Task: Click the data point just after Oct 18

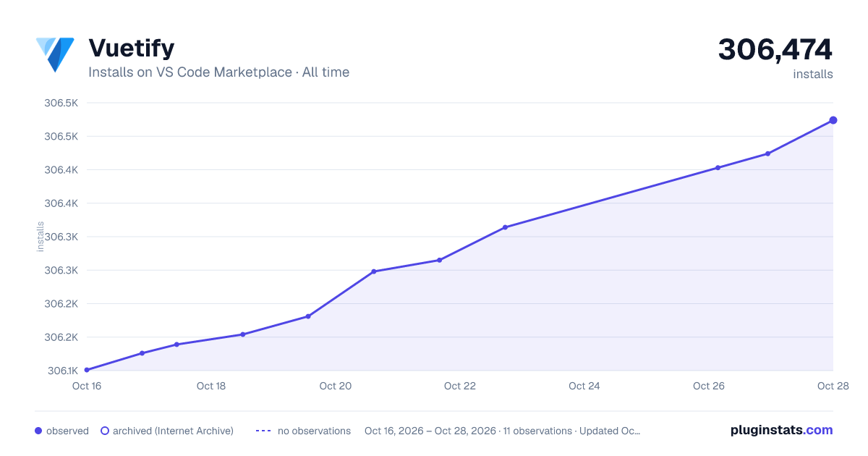Action: [242, 334]
